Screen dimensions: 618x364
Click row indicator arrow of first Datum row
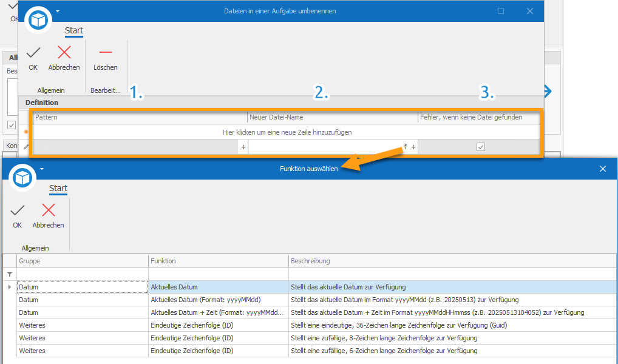(x=10, y=287)
